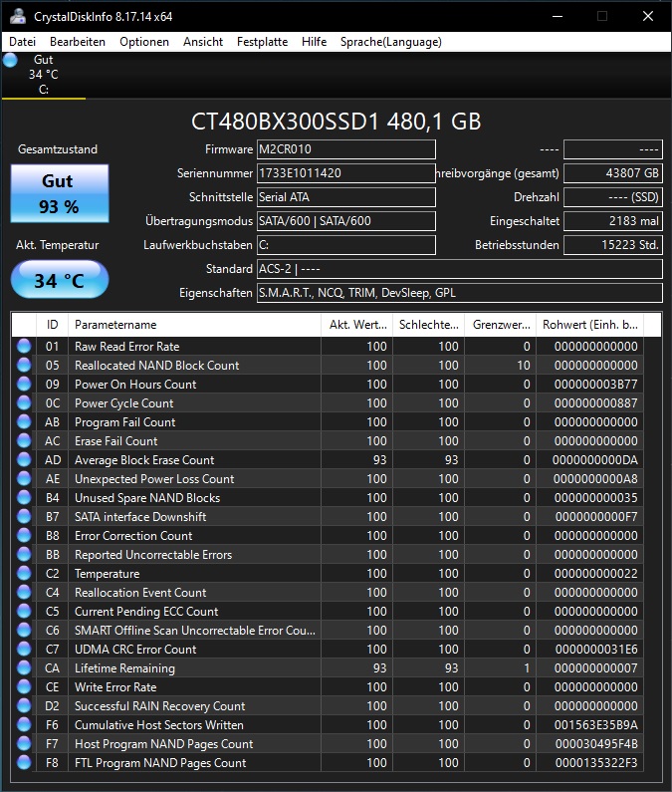Screen dimensions: 672x792
Task: Click status orb of Reported Uncorrectable Errors
Action: click(x=24, y=555)
